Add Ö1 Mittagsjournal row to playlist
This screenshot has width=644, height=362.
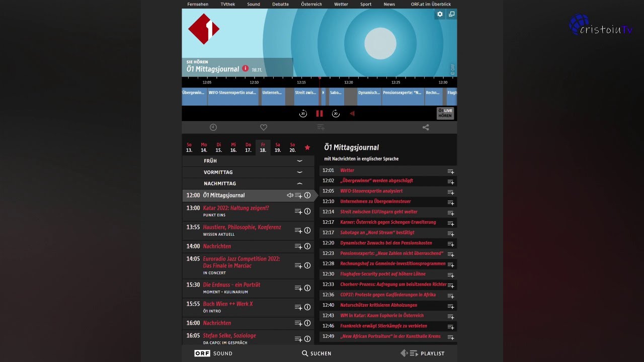tap(298, 196)
